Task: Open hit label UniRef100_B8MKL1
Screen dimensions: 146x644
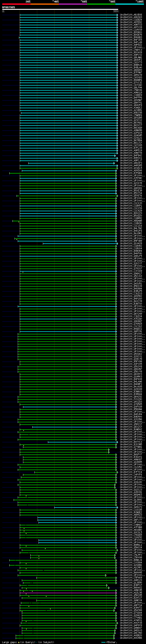Action: coord(131,545)
